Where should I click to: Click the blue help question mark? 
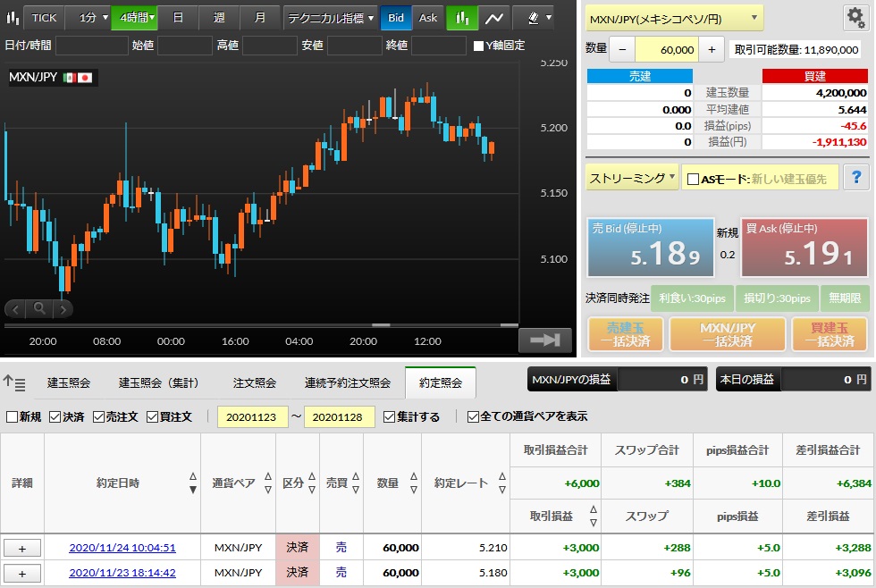(x=856, y=178)
